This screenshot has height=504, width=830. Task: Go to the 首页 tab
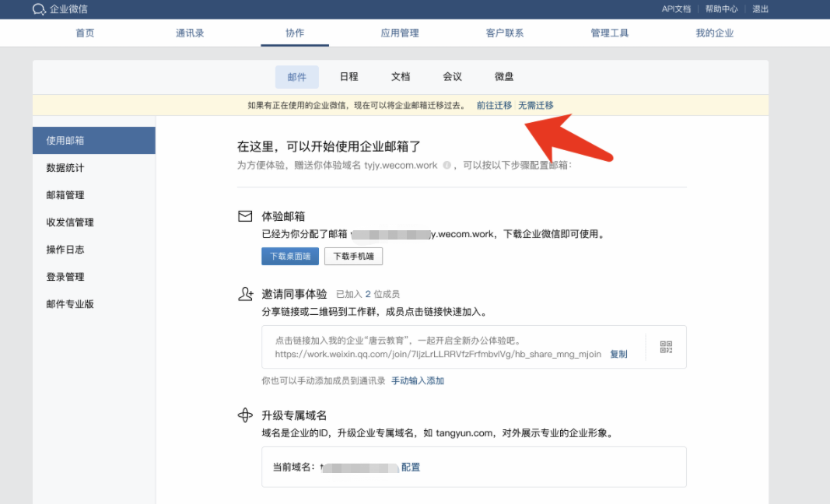click(x=85, y=33)
